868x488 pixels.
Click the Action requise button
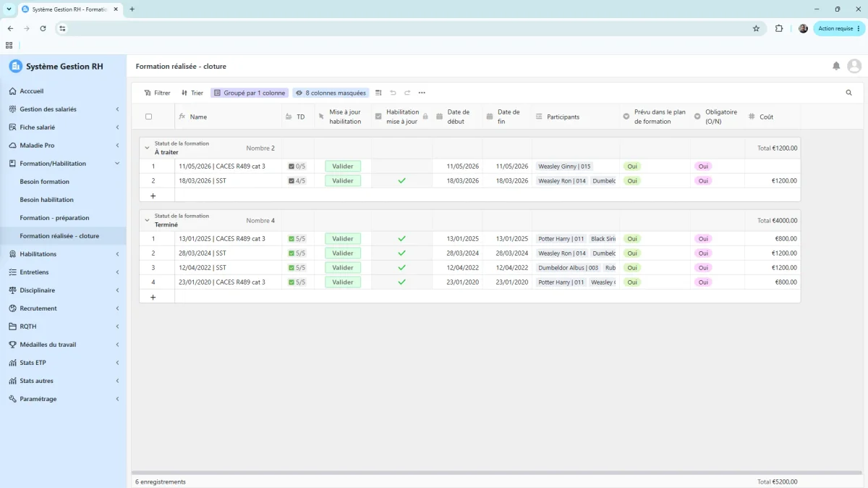pyautogui.click(x=839, y=28)
